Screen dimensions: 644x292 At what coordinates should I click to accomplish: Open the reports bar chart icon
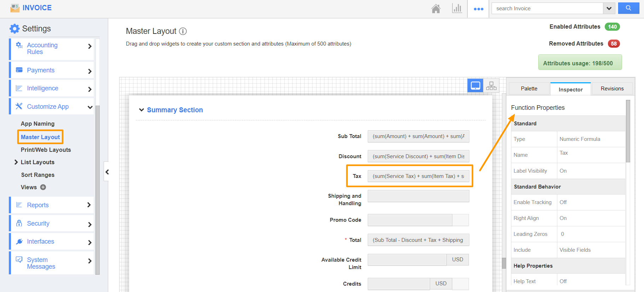click(457, 8)
